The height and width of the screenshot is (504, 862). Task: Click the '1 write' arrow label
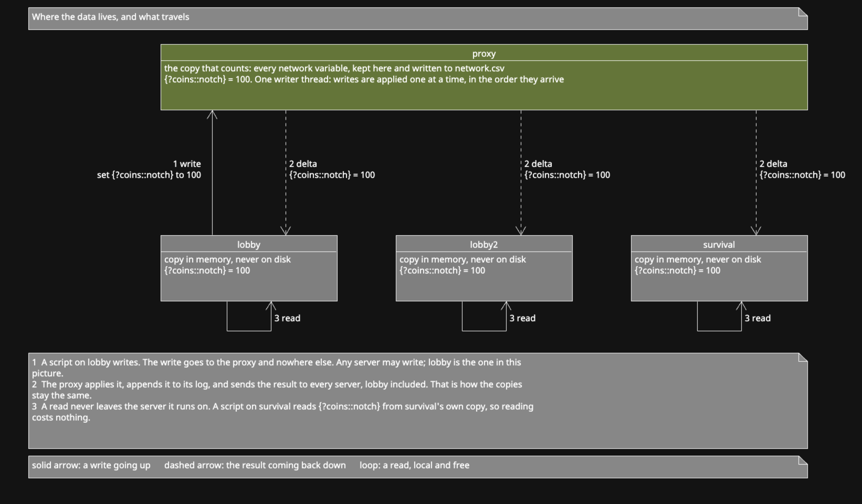click(x=187, y=164)
